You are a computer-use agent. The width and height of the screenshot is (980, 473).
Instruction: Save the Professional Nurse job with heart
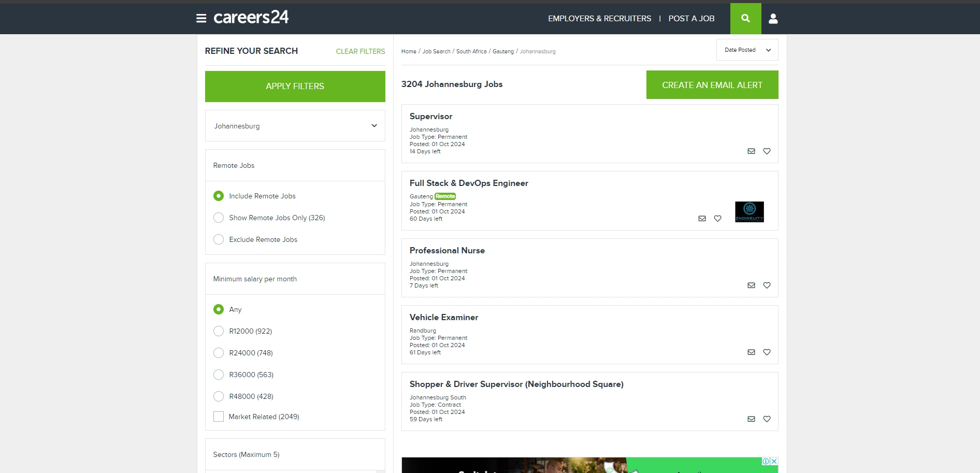pos(767,285)
